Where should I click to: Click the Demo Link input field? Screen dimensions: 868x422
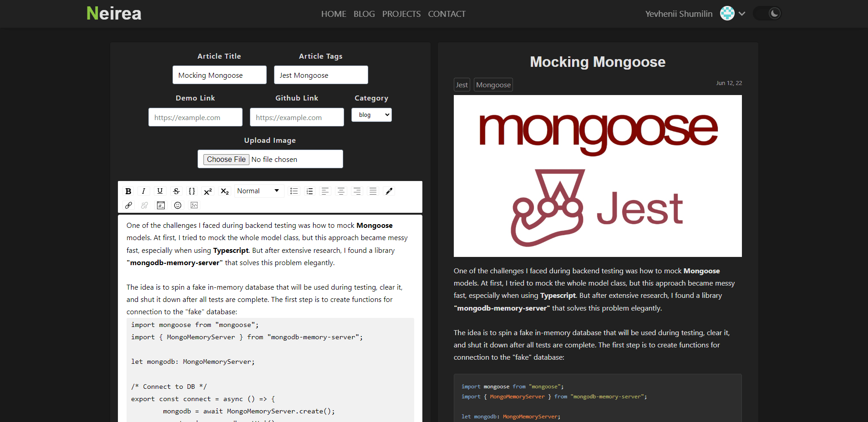pyautogui.click(x=195, y=117)
